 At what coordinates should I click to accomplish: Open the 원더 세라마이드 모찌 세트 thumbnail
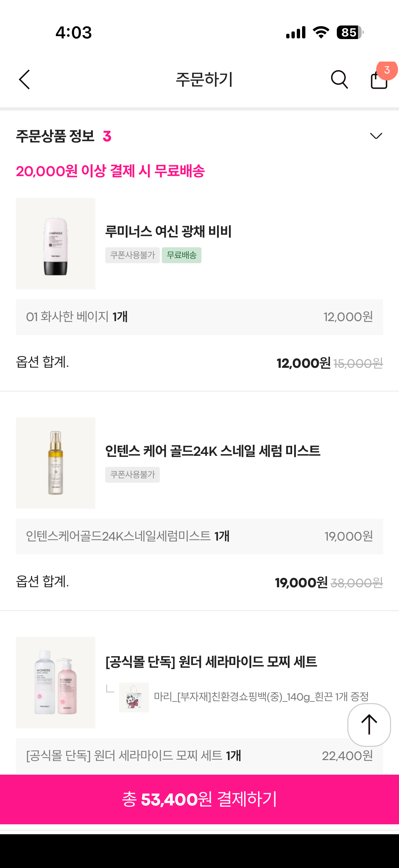(x=56, y=682)
